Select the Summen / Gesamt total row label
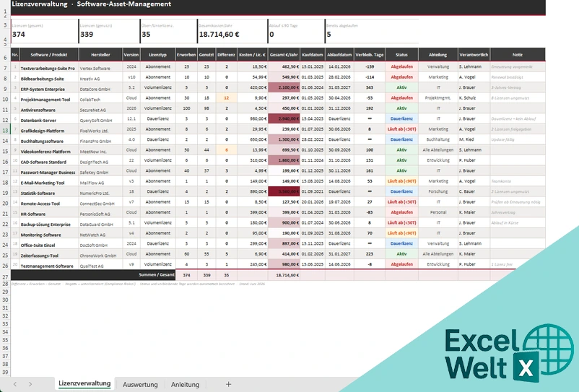 tap(156, 275)
